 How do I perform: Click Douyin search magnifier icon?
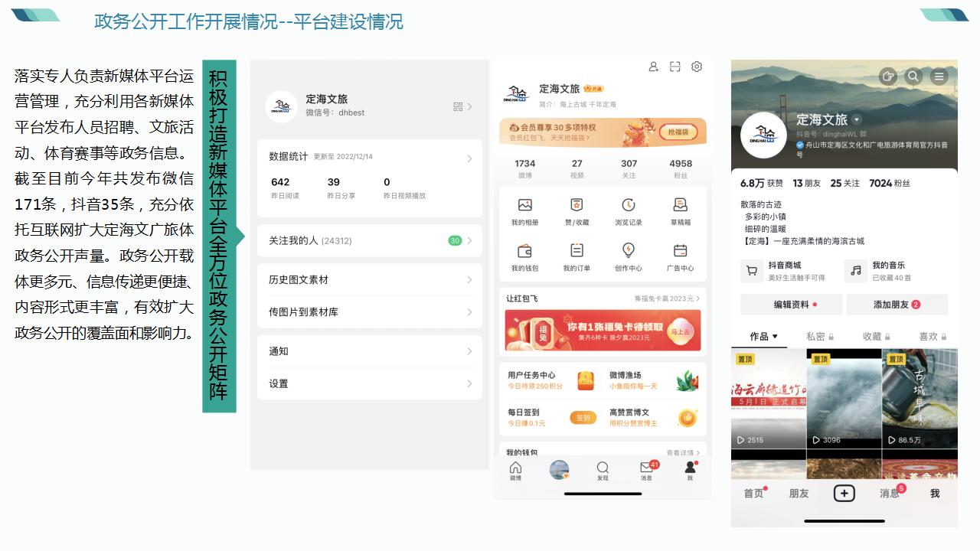(x=913, y=76)
